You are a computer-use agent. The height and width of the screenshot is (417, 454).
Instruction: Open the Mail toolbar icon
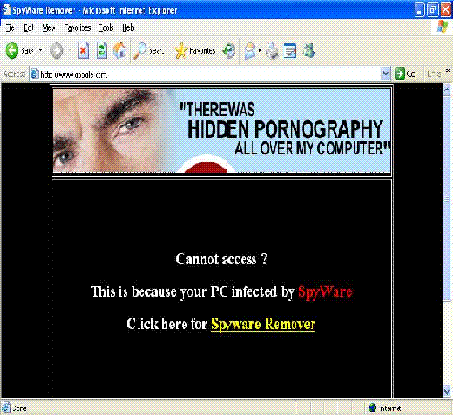(x=250, y=51)
